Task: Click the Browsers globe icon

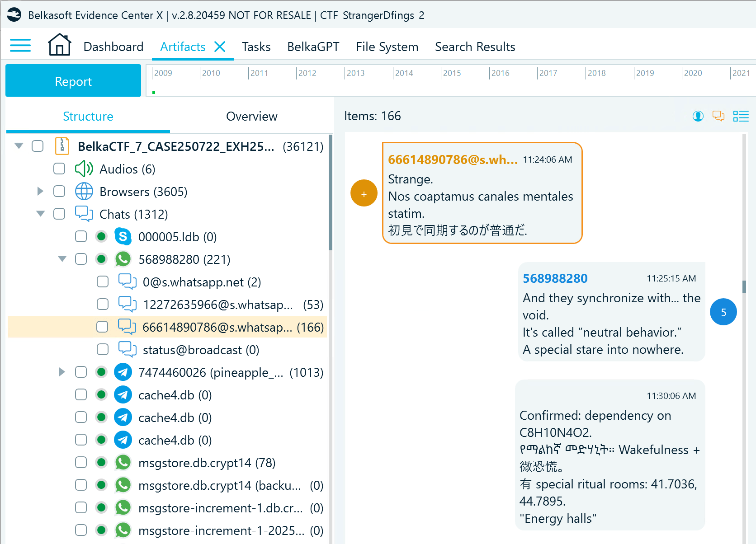Action: click(x=84, y=192)
